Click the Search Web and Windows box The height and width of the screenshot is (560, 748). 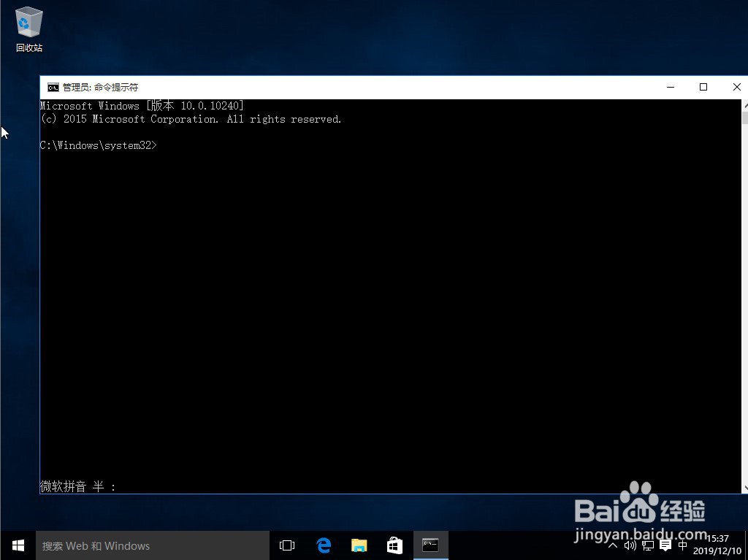pos(153,545)
